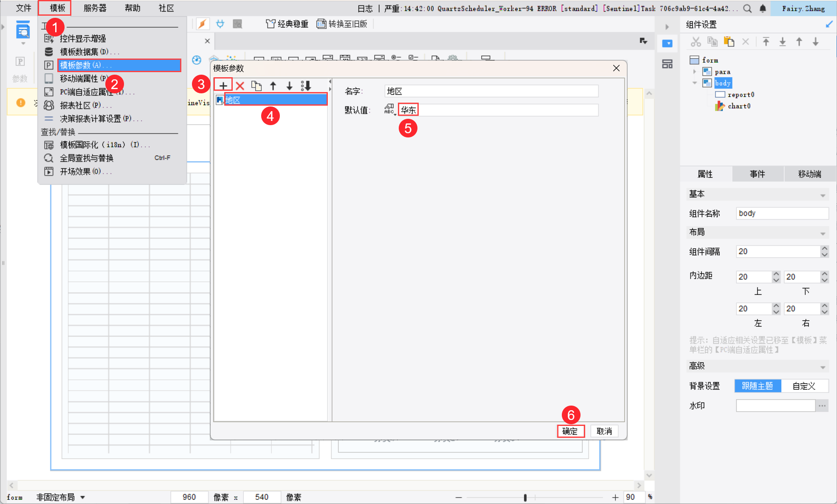Click the 取消 button
Screen dimensions: 837x504
[604, 431]
